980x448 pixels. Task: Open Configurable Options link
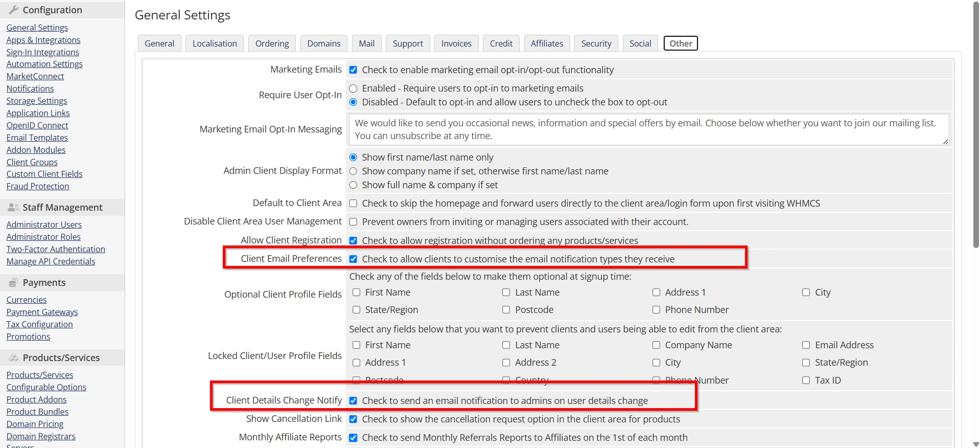click(x=46, y=387)
